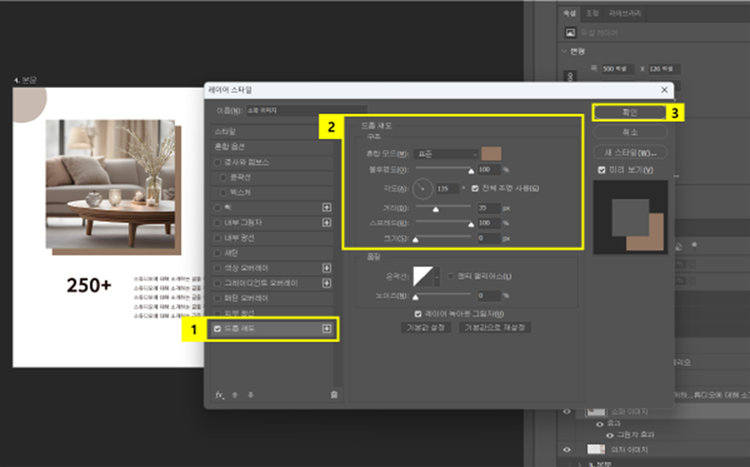This screenshot has width=750, height=467.
Task: Click the Cancel (취소) button
Action: click(630, 132)
